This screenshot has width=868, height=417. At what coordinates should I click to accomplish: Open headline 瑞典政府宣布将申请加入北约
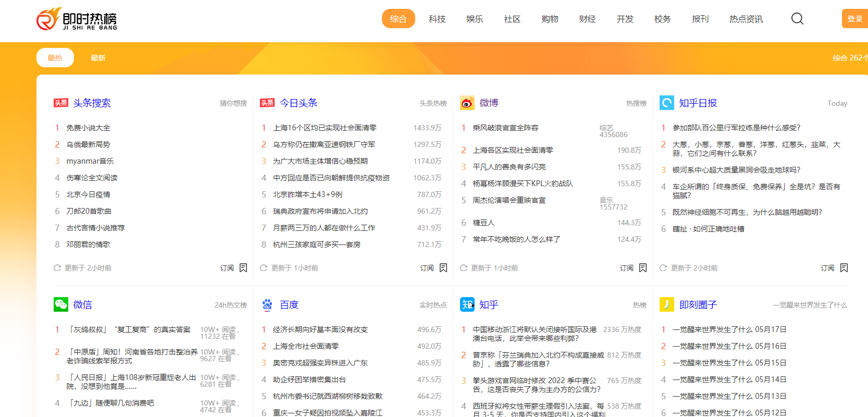(320, 211)
